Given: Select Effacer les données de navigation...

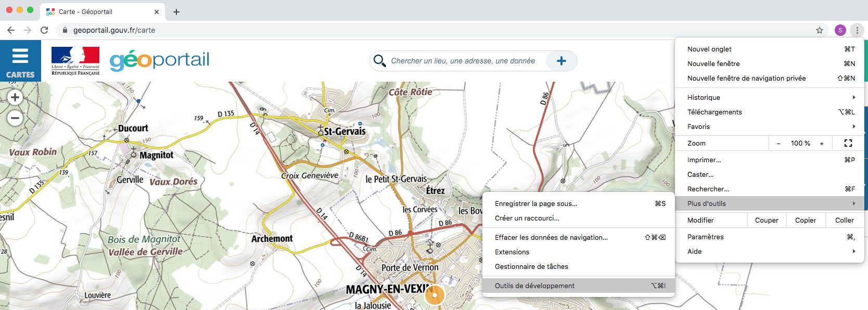Looking at the screenshot, I should click(579, 237).
